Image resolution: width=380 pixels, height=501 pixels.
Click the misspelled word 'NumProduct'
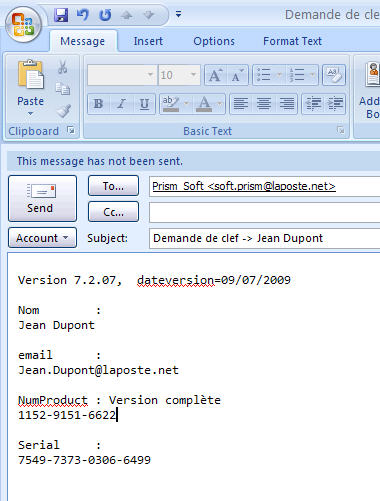53,400
